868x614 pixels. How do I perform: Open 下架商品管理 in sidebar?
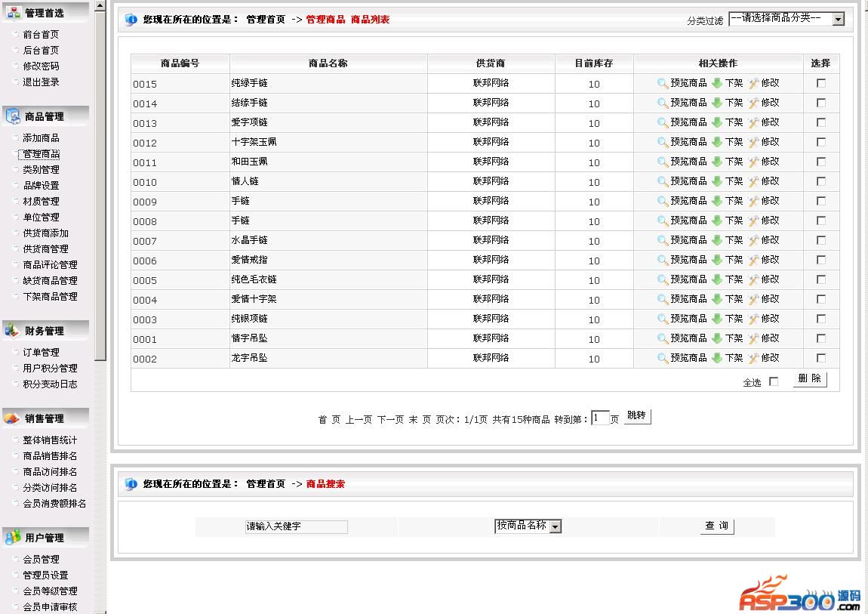point(50,297)
